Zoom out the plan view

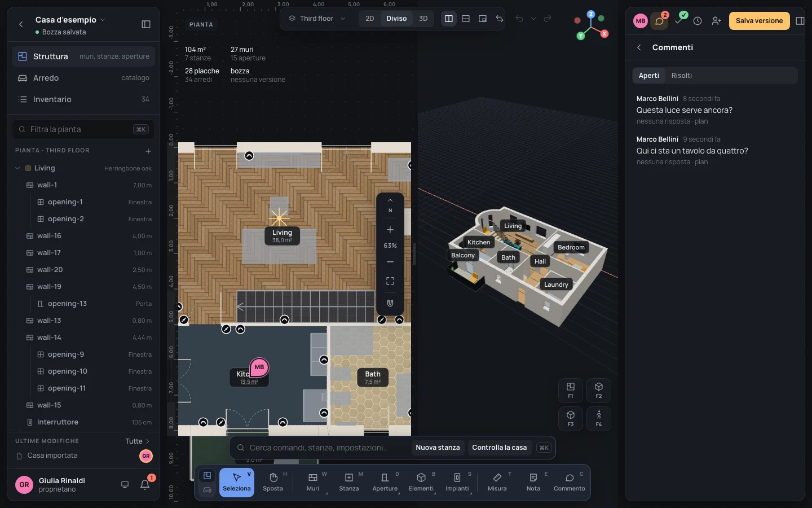(x=390, y=262)
